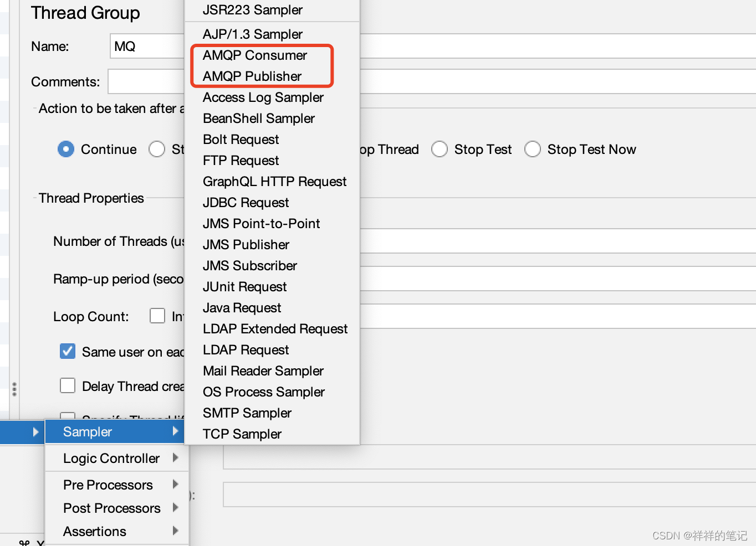Select AMQP Publisher sampler
Viewport: 756px width, 546px height.
[252, 76]
